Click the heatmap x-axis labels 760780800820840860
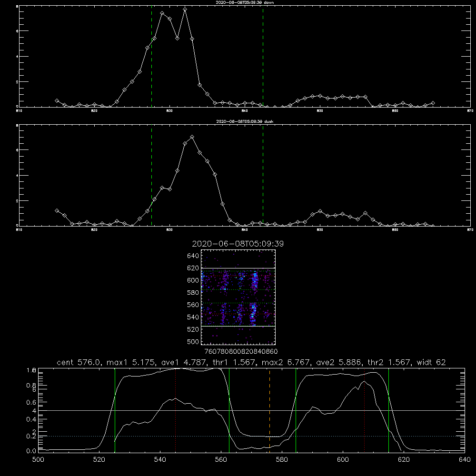476x476 pixels. [241, 352]
